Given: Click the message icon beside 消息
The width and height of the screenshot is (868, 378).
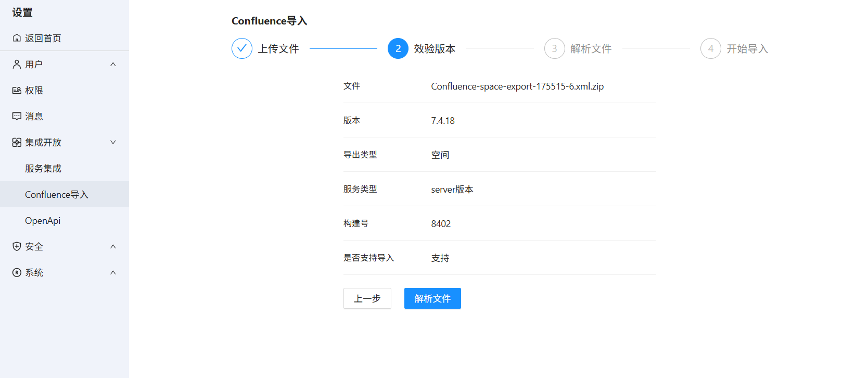Looking at the screenshot, I should click(17, 116).
